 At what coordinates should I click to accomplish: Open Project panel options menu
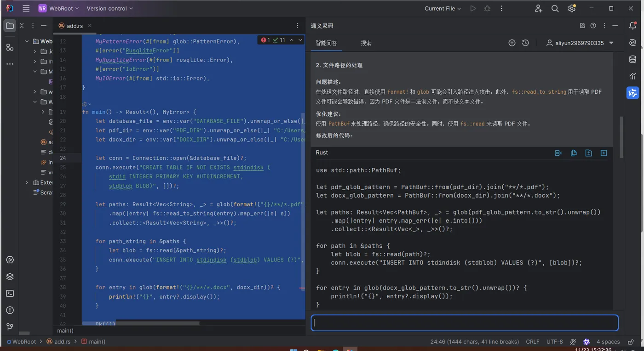[32, 26]
